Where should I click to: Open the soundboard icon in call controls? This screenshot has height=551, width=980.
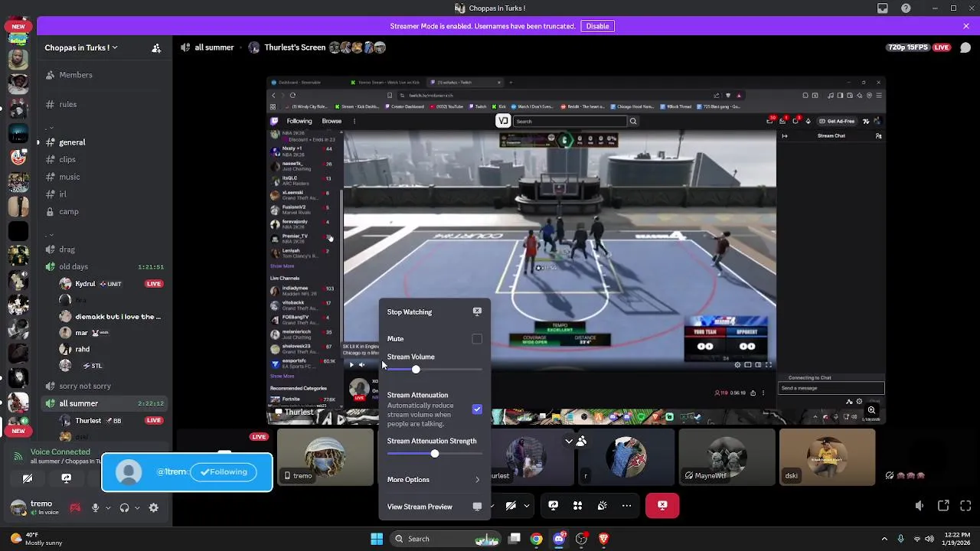[603, 506]
